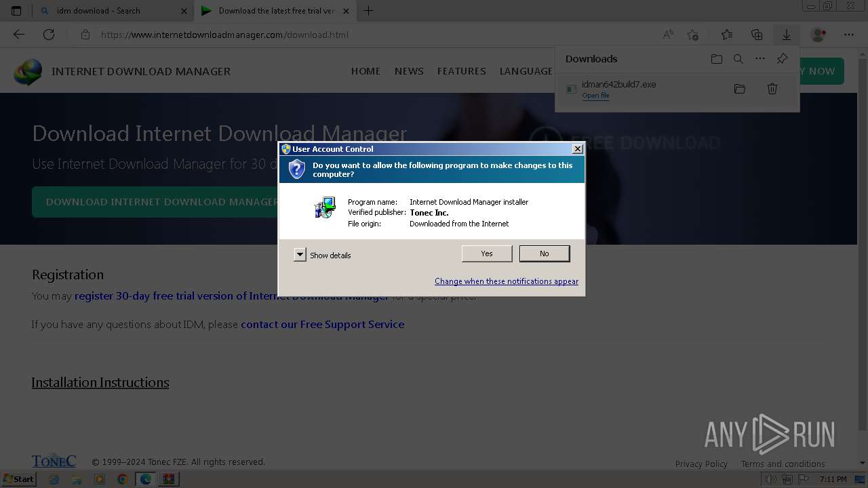Screen dimensions: 868x488
Task: Expand Show details arrow in UAC dialog
Action: click(x=300, y=255)
